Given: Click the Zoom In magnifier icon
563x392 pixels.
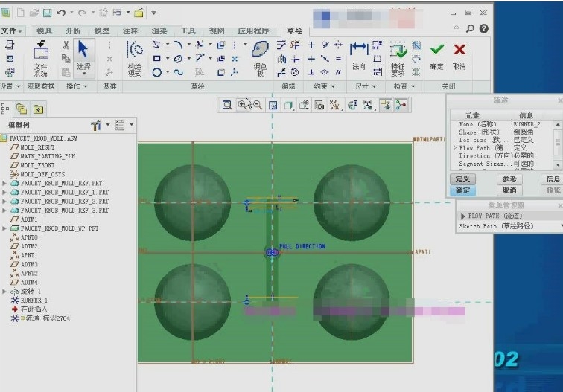Looking at the screenshot, I should tap(242, 105).
